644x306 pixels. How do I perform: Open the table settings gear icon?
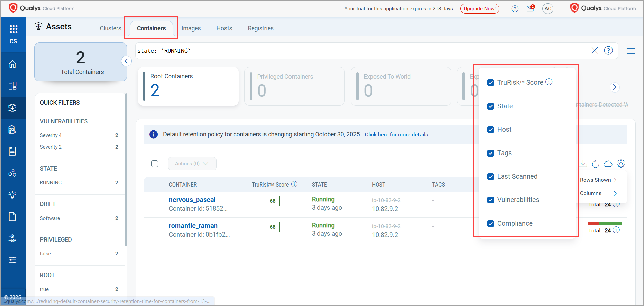click(621, 164)
